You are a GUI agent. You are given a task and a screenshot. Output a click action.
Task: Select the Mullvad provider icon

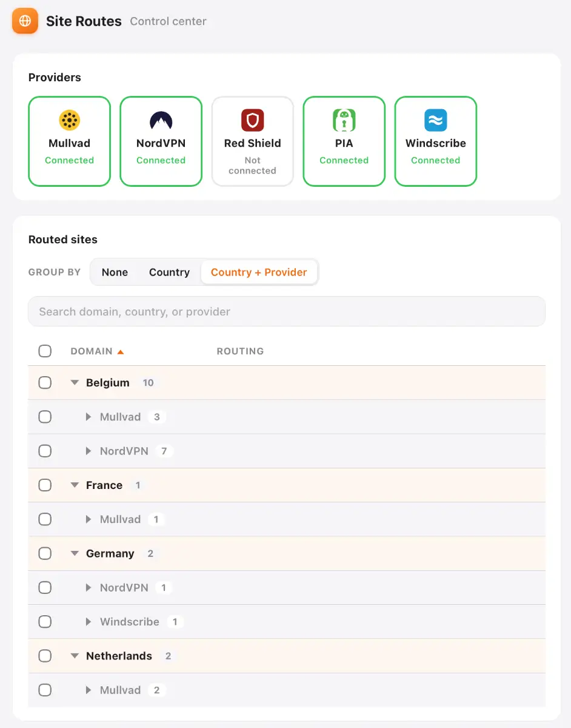pos(70,120)
